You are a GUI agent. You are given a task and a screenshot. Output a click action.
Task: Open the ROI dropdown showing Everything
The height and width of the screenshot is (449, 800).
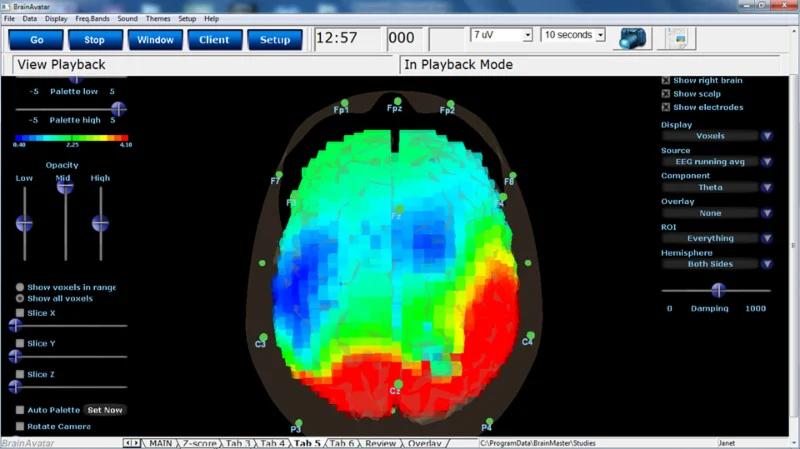coord(717,238)
